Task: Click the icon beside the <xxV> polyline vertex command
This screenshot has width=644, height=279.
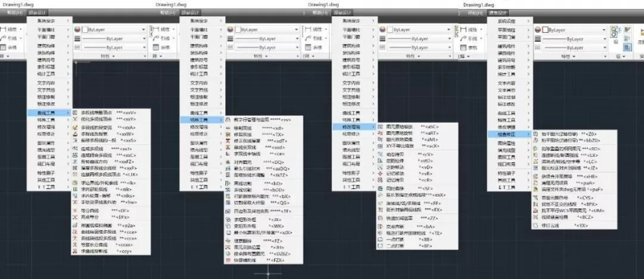Action: tap(75, 112)
